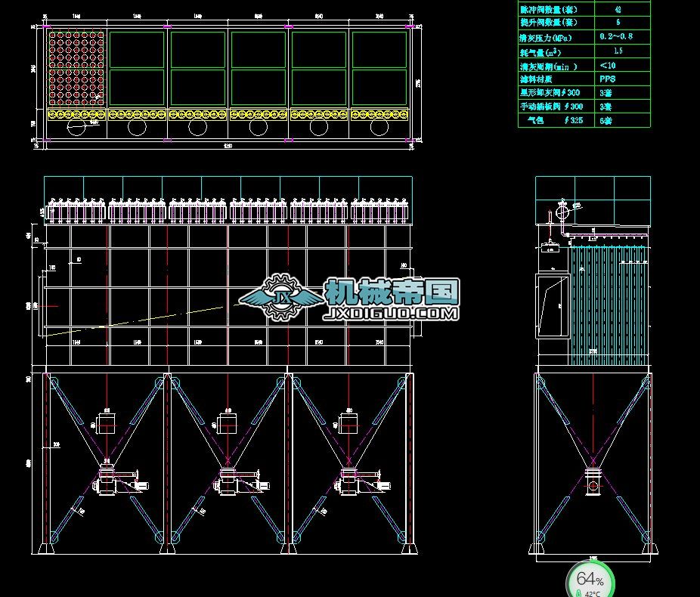Viewport: 700px width, 597px height.
Task: Select the red filter bag array in plan view
Action: [x=76, y=68]
